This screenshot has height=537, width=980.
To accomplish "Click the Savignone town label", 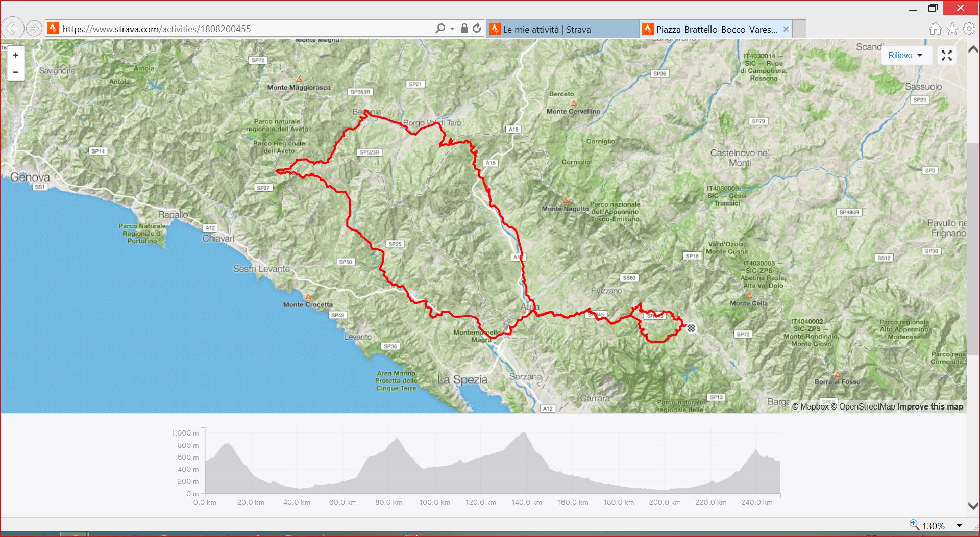I will (x=57, y=71).
